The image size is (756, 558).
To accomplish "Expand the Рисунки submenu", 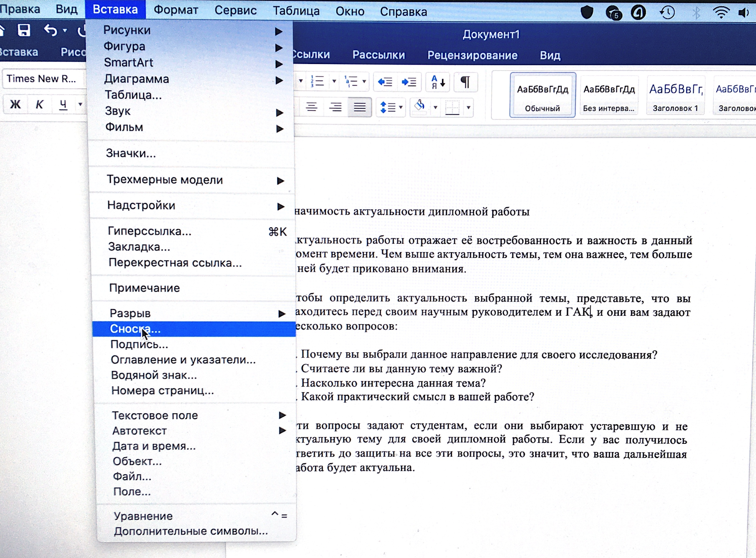I will pyautogui.click(x=192, y=30).
